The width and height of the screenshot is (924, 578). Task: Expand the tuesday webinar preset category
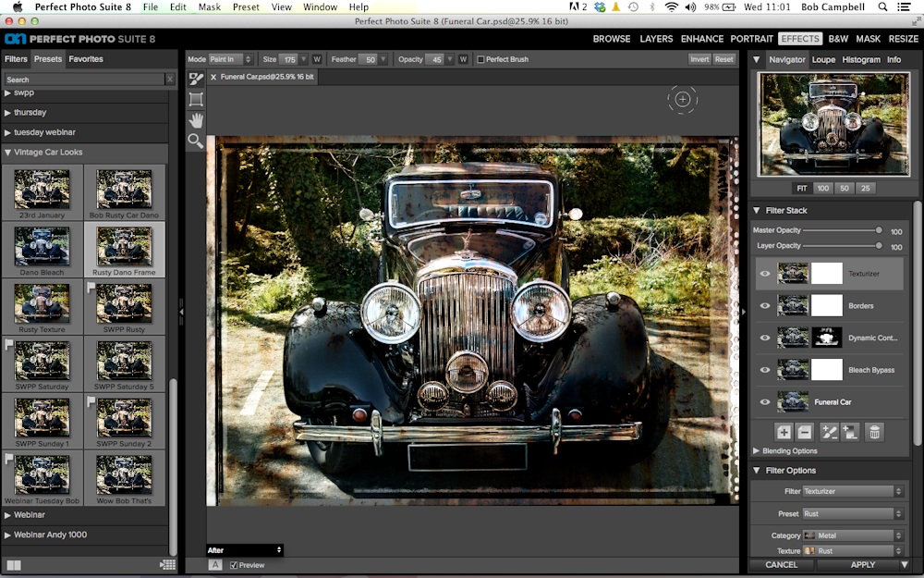pyautogui.click(x=7, y=132)
